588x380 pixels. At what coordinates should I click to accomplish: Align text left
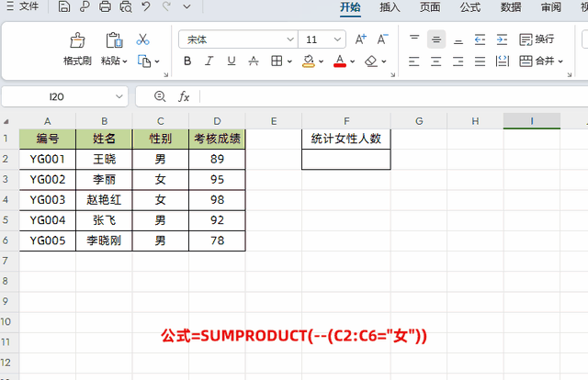tap(414, 61)
